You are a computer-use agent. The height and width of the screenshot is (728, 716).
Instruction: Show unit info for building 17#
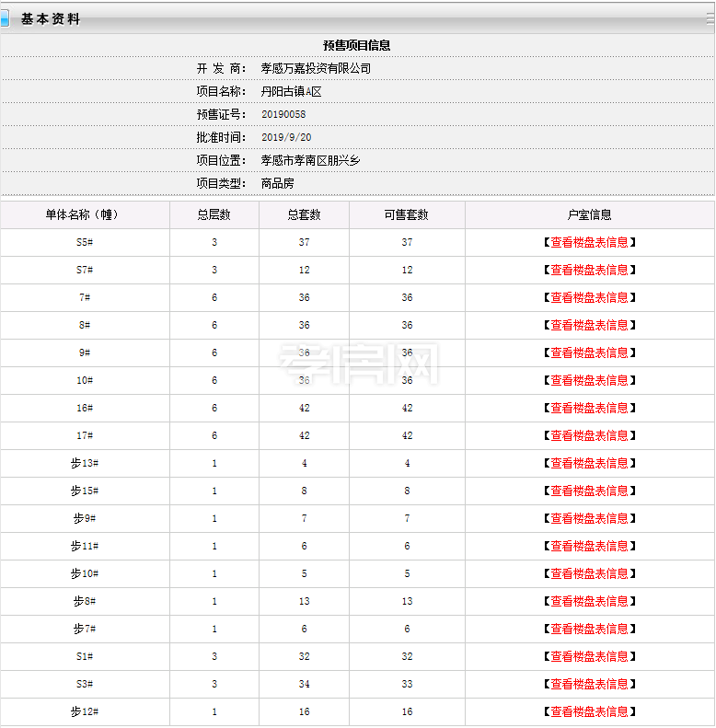(589, 435)
